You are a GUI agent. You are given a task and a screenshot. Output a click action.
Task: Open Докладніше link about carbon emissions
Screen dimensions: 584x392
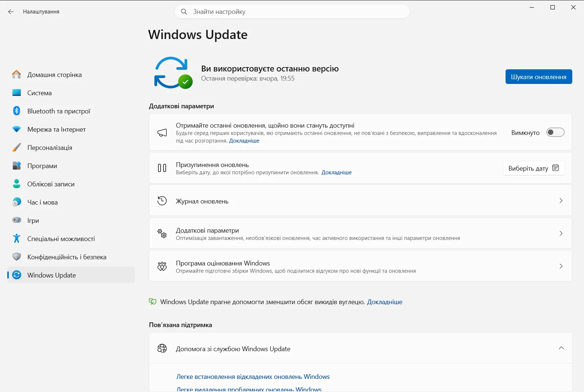(x=385, y=302)
